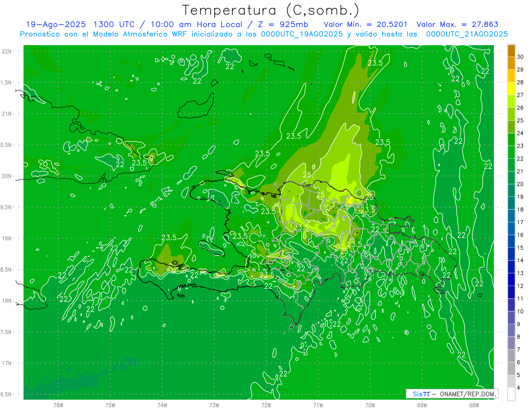Select the date '19-Ago-2025' in the header
The height and width of the screenshot is (411, 532).
point(55,24)
